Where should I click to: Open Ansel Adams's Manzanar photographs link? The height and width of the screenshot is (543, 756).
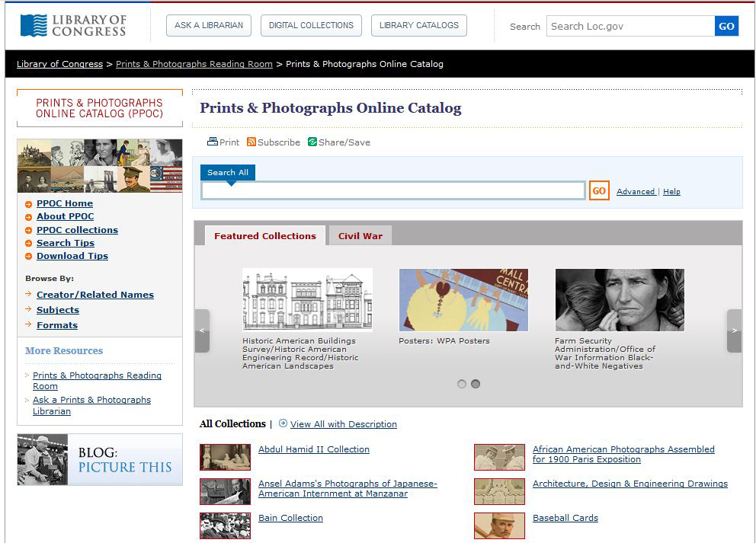click(x=348, y=488)
